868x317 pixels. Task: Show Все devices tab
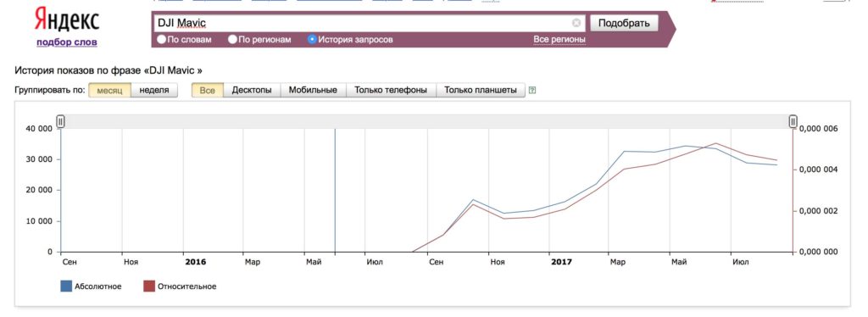(208, 90)
